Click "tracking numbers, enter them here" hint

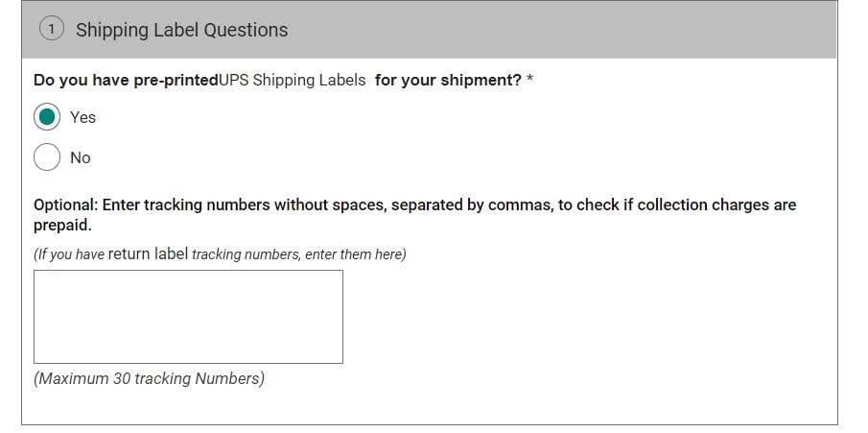pos(299,254)
